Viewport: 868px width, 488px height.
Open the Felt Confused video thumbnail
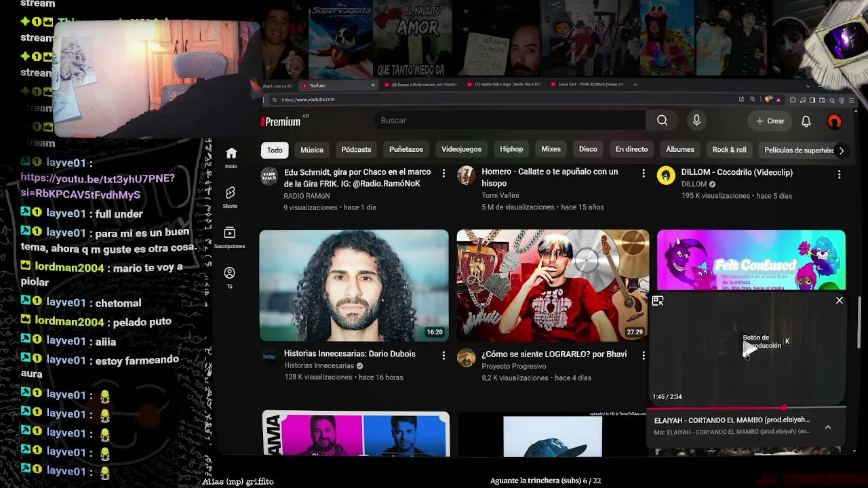[751, 260]
